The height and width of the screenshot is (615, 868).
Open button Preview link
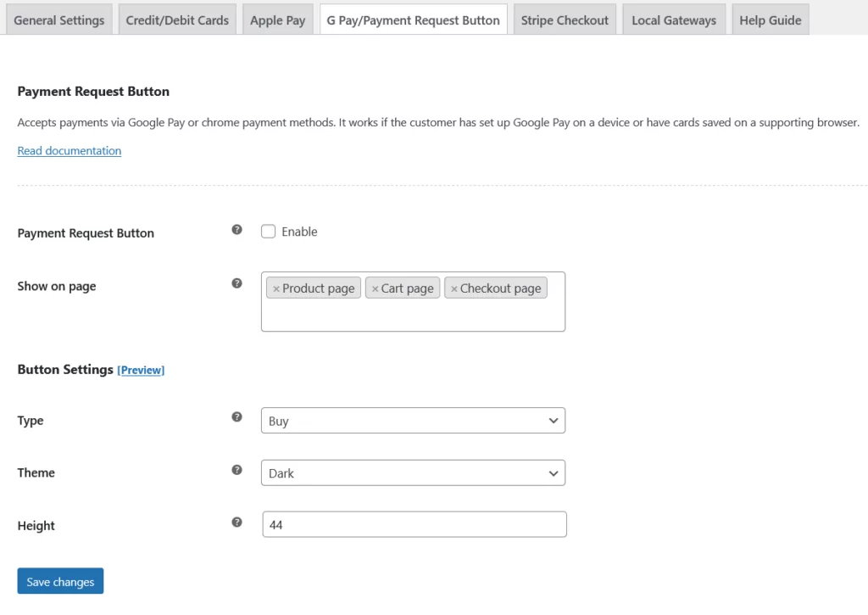coord(141,370)
